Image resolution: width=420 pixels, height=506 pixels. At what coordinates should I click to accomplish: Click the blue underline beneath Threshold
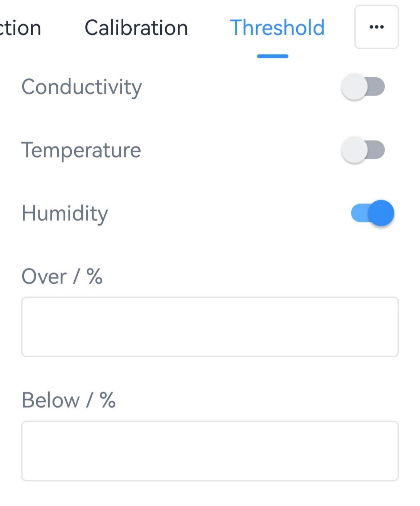click(x=272, y=56)
